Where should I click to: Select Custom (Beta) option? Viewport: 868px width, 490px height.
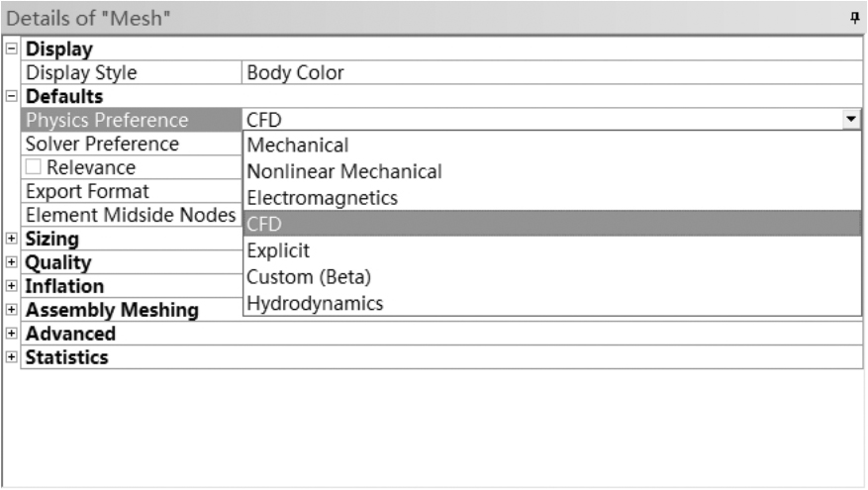(x=309, y=276)
